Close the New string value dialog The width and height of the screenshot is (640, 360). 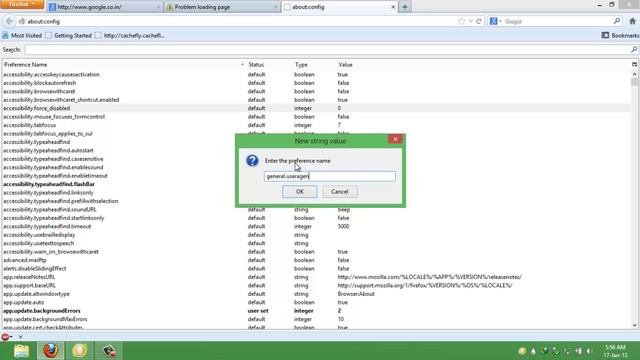tap(395, 139)
